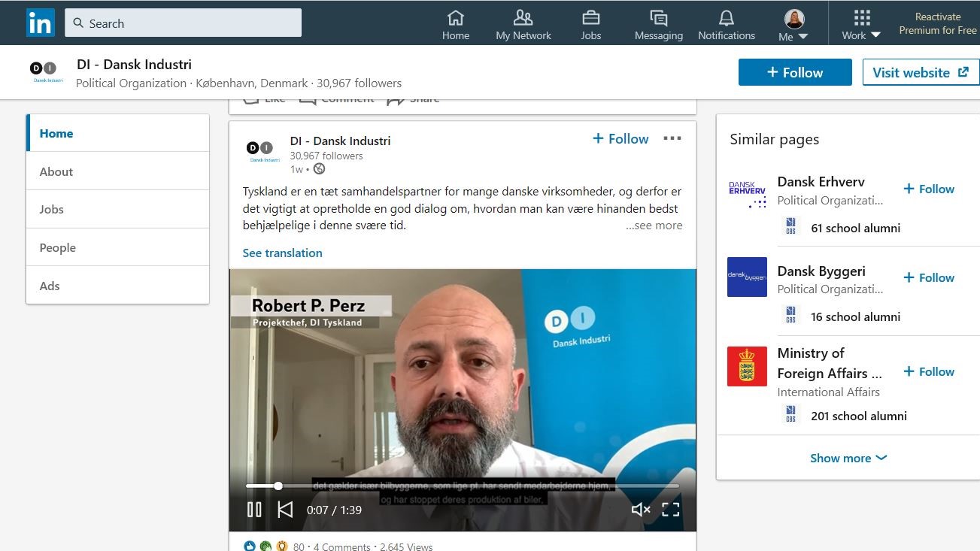Open the Home navigation icon
Image resolution: width=980 pixels, height=551 pixels.
[x=456, y=25]
